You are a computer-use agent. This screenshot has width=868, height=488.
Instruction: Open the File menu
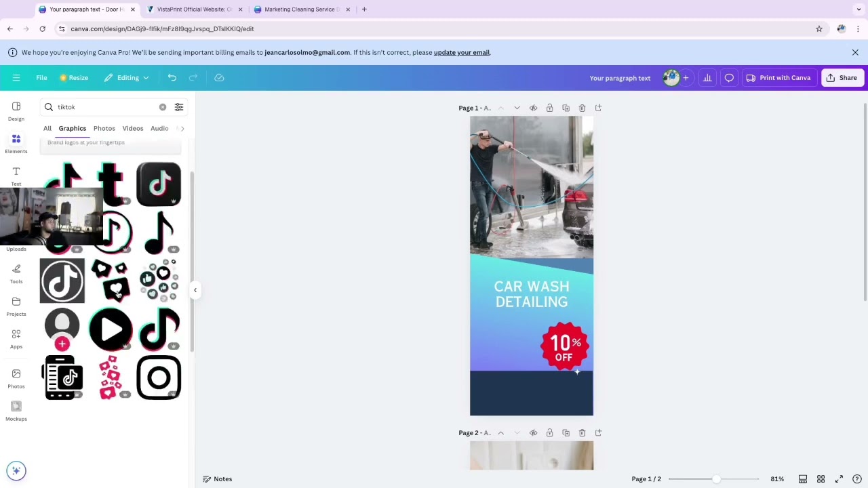pos(41,77)
